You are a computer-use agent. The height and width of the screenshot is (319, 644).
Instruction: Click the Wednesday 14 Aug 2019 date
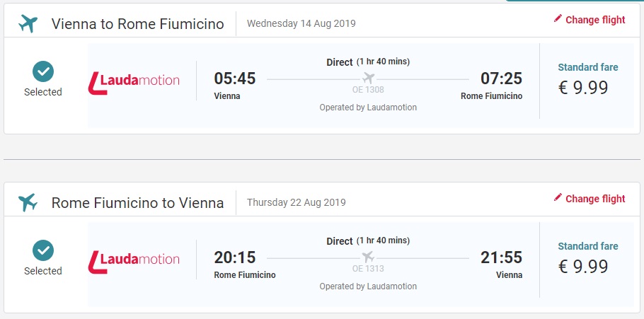coord(301,24)
